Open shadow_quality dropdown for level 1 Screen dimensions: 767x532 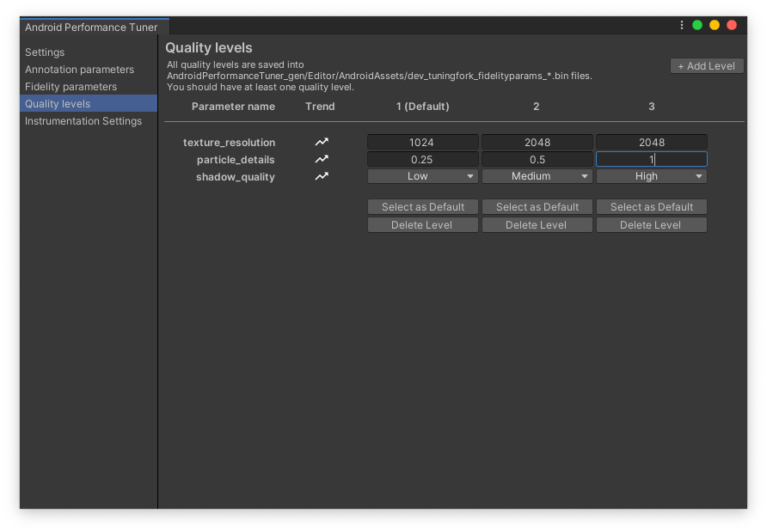[x=422, y=176]
